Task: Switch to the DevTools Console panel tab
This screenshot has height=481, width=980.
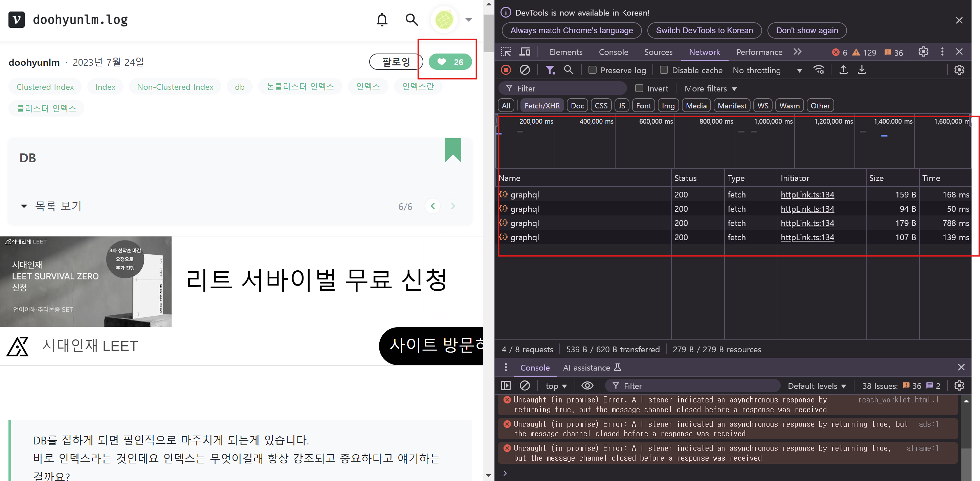Action: coord(613,52)
